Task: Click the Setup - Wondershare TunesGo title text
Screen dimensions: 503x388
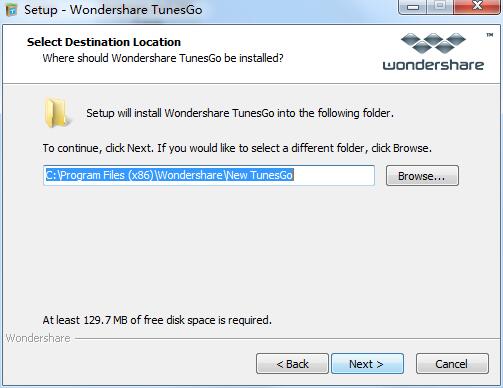Action: (113, 10)
